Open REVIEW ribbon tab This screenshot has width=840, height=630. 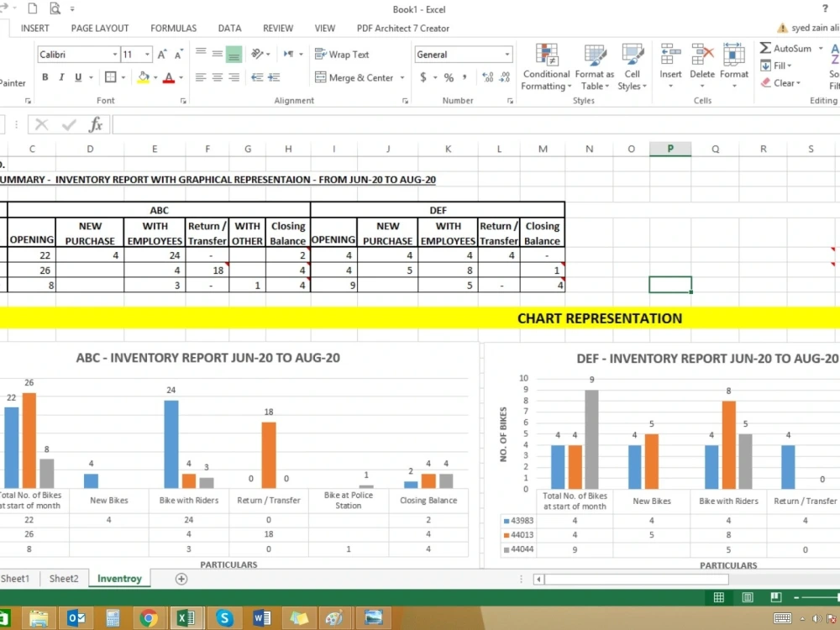278,29
